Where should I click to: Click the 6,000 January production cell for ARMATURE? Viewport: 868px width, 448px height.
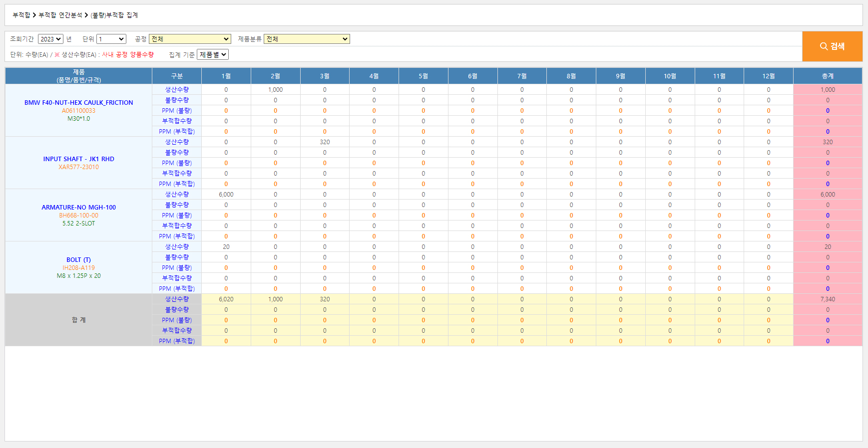(226, 194)
